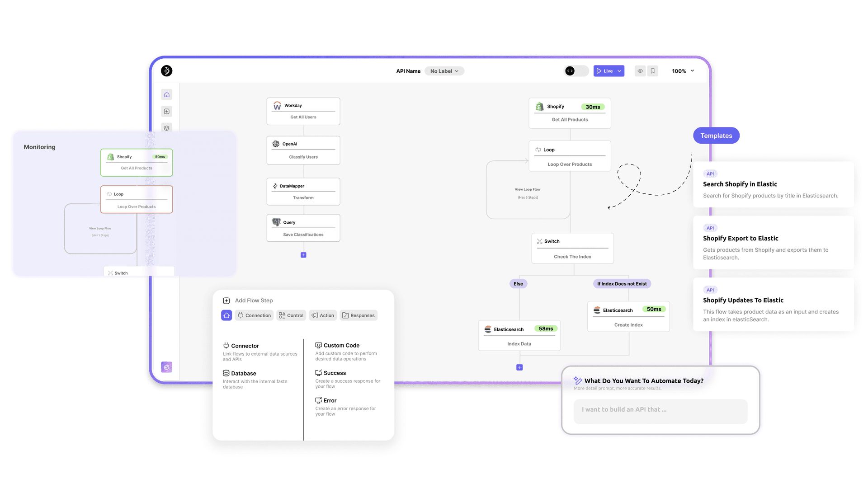Select the If Index Does not Exist branch

pyautogui.click(x=622, y=284)
